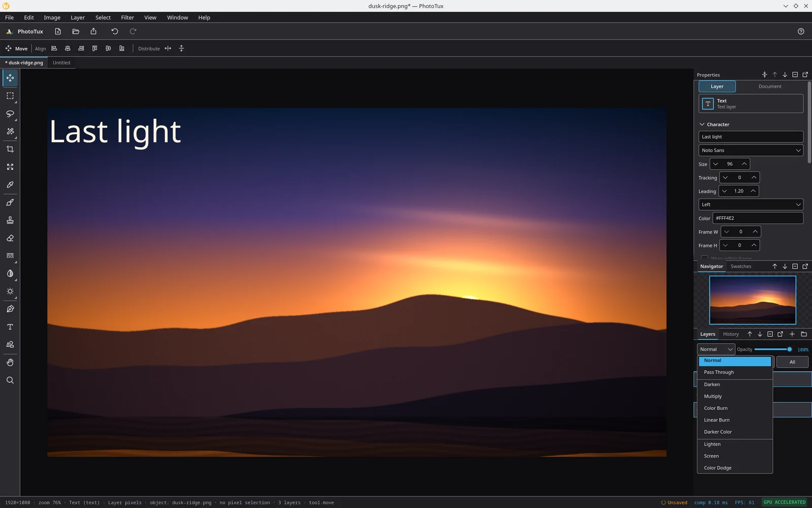Select the Text tool in toolbox

click(10, 327)
